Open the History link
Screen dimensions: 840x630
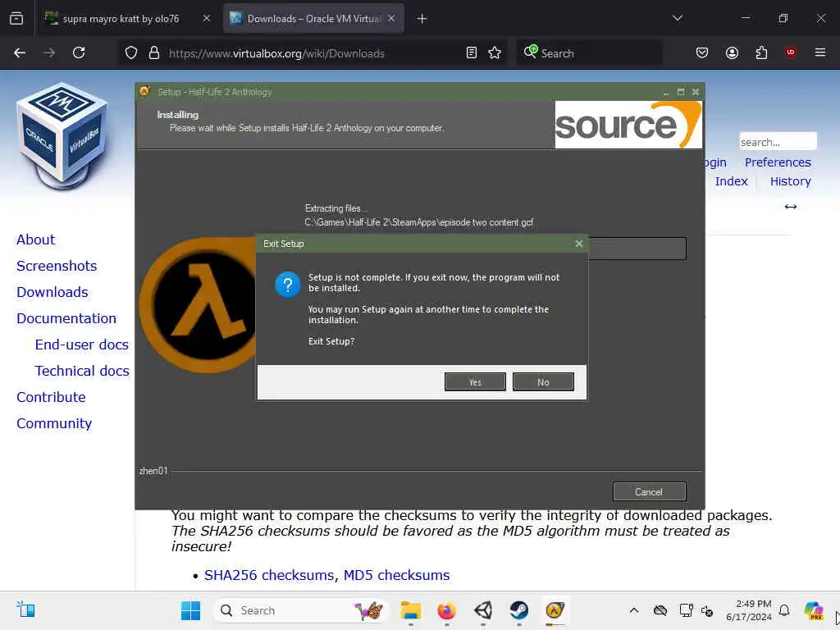790,181
